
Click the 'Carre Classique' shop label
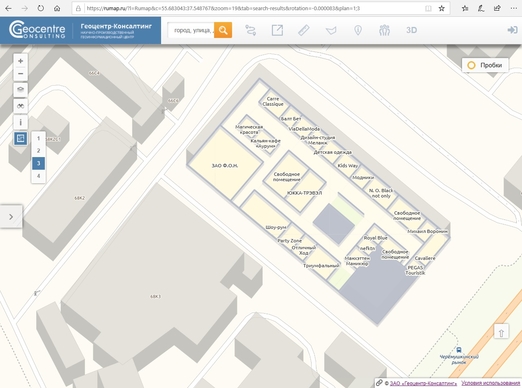coord(273,101)
